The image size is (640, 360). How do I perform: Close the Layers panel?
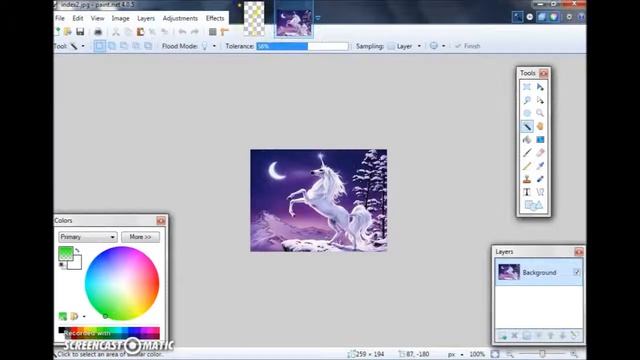579,252
